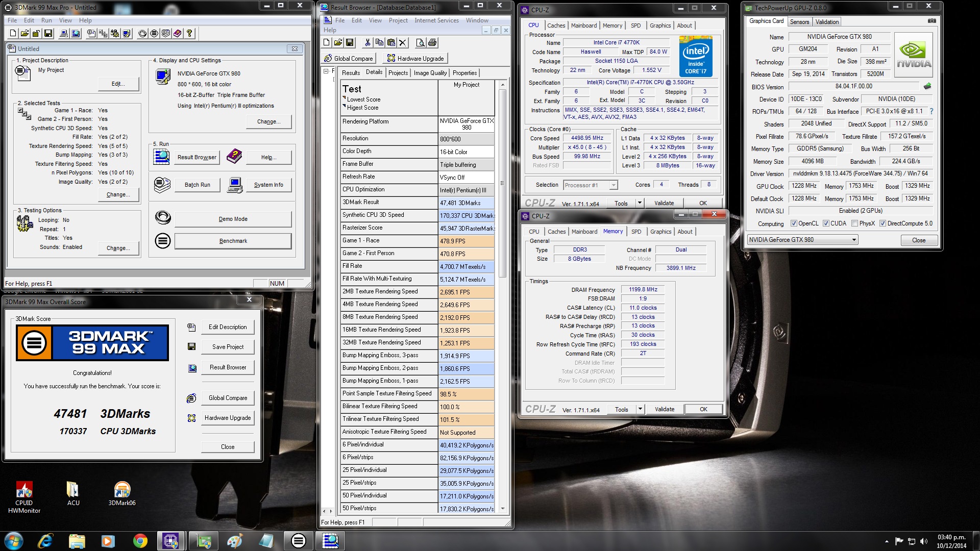This screenshot has height=551, width=980.
Task: Switch to Sensors tab in GPU-Z
Action: coord(799,22)
